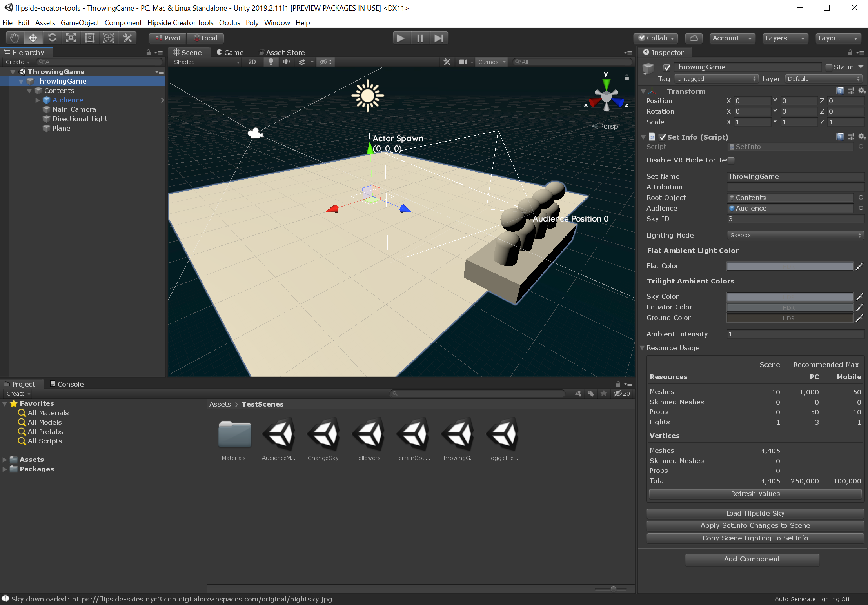Open the Layers dropdown
Screen dimensions: 868x605
click(785, 38)
